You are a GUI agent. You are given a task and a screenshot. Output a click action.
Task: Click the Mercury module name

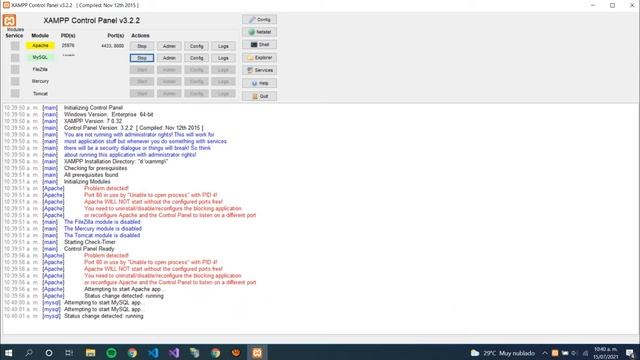click(x=40, y=81)
